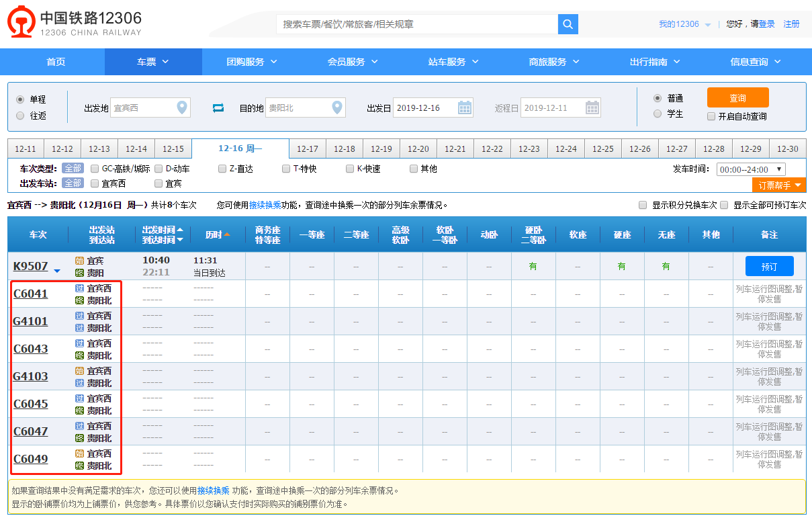
Task: Tick 显示全部可预订车次 checkbox
Action: point(724,205)
